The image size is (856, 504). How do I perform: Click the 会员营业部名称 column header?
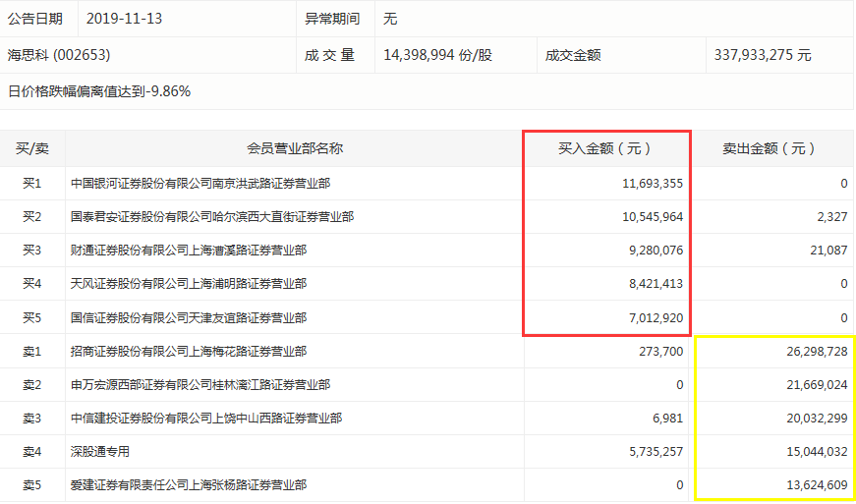295,149
